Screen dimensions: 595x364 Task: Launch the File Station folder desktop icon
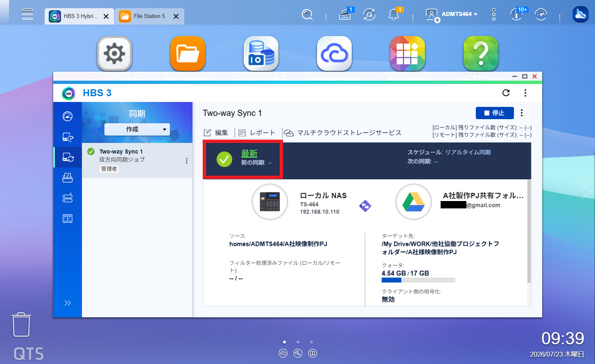point(188,54)
